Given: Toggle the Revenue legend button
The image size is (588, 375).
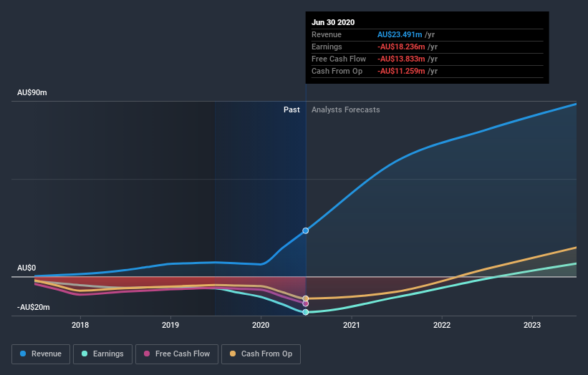Looking at the screenshot, I should (x=41, y=354).
